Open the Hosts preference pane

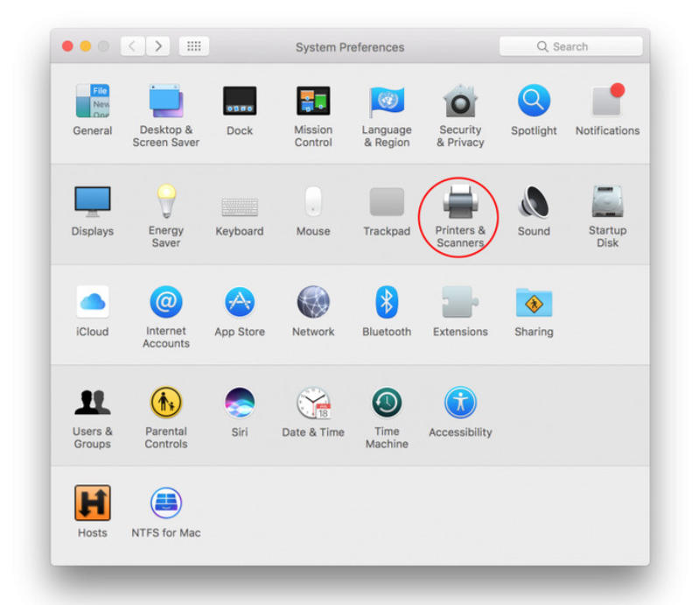[x=93, y=503]
